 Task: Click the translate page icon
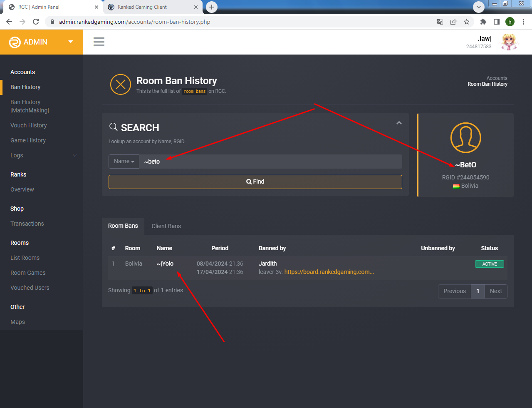[440, 22]
